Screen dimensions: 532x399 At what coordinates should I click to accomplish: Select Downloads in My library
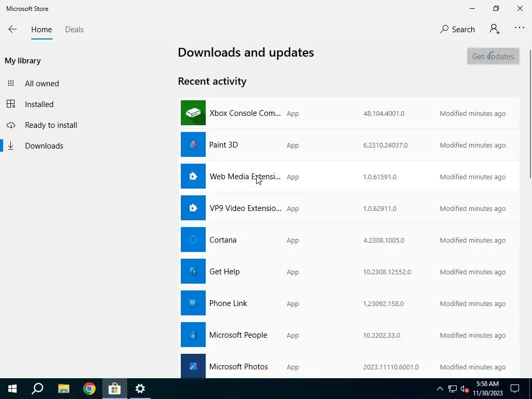click(x=44, y=146)
